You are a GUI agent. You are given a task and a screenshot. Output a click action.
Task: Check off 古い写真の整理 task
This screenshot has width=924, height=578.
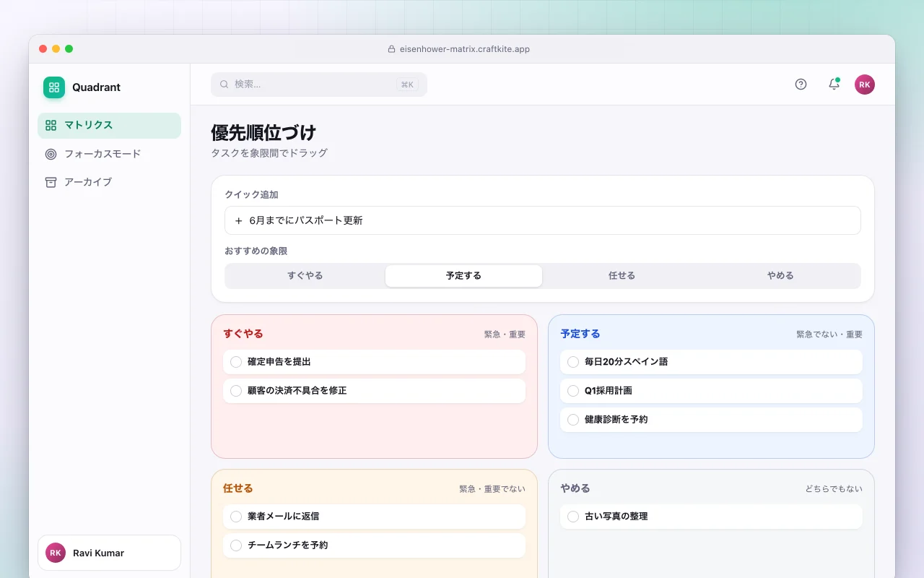(573, 516)
